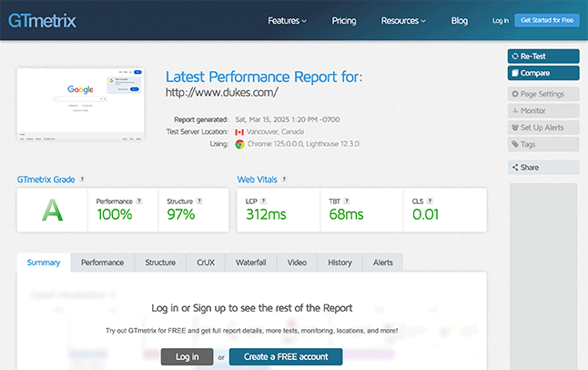Click the grade A letter
The image size is (588, 370).
coord(52,211)
